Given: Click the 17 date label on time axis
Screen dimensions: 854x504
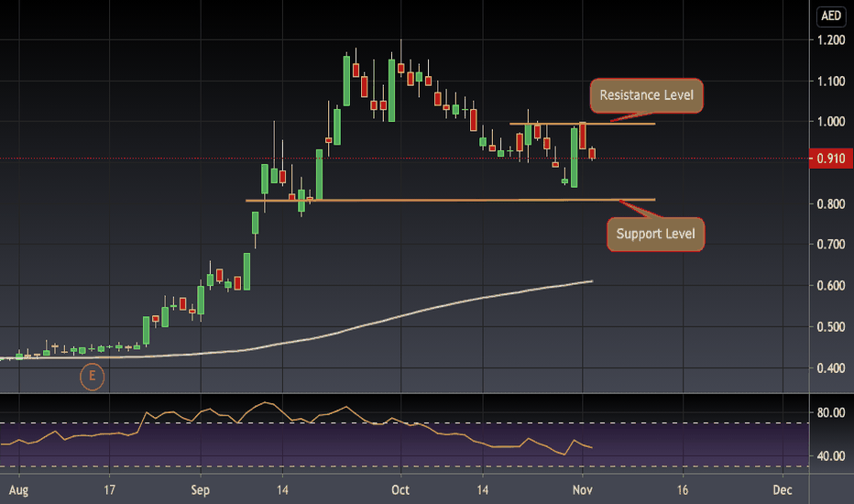Looking at the screenshot, I should tap(109, 490).
